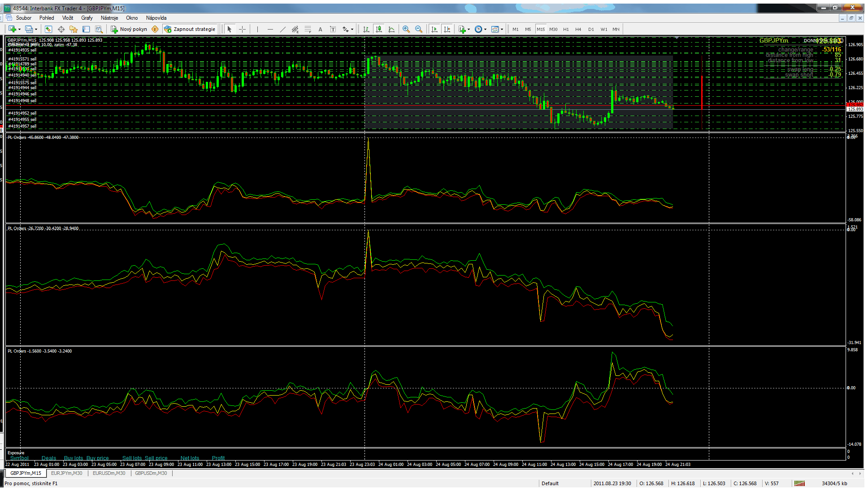This screenshot has width=868, height=491.
Task: Expand the new chart dropdown arrow
Action: (x=19, y=29)
